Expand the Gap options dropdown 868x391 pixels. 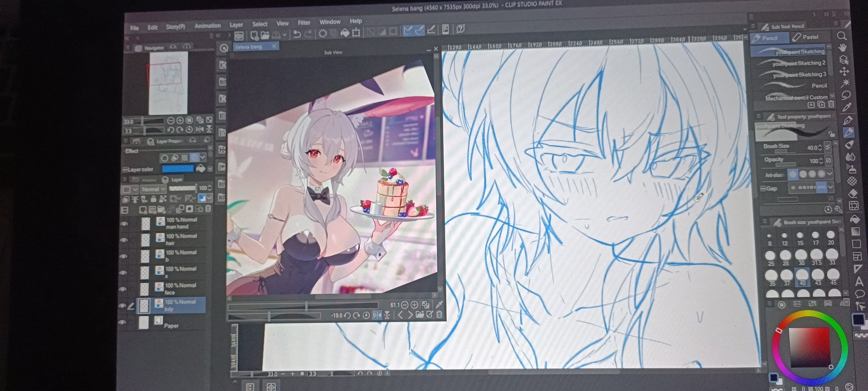(x=831, y=187)
